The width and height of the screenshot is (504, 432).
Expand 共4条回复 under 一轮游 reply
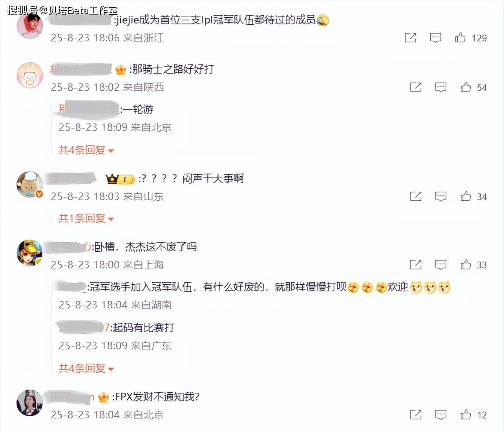[86, 150]
